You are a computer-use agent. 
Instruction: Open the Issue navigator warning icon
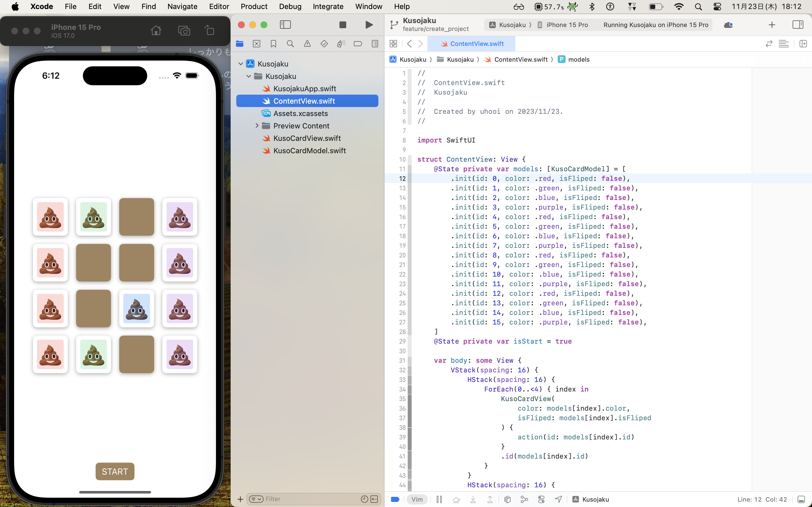pos(307,44)
